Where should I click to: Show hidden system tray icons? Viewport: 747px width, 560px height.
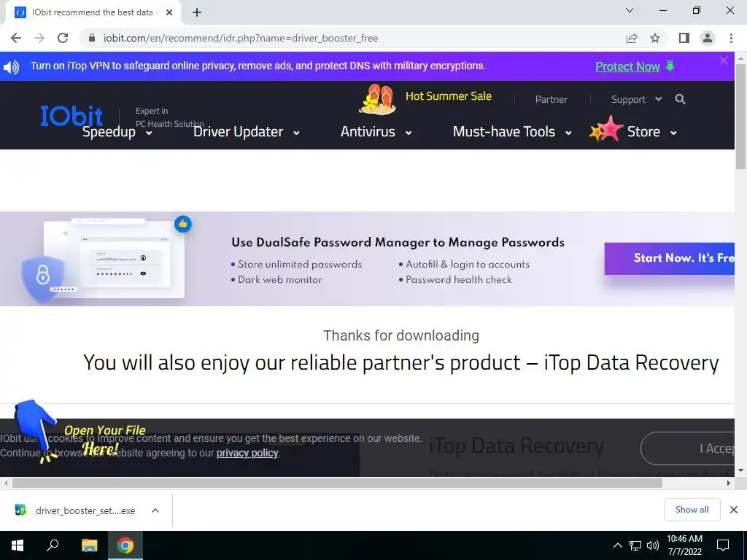[x=617, y=545]
